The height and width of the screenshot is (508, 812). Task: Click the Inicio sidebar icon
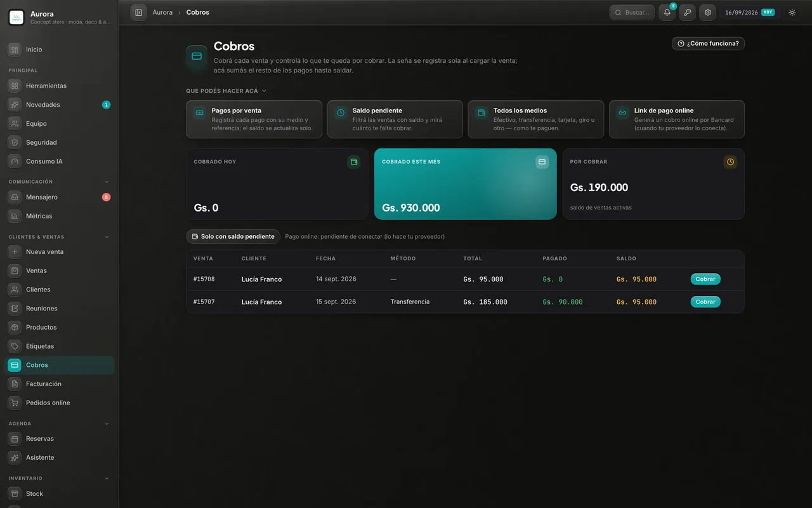pos(15,50)
